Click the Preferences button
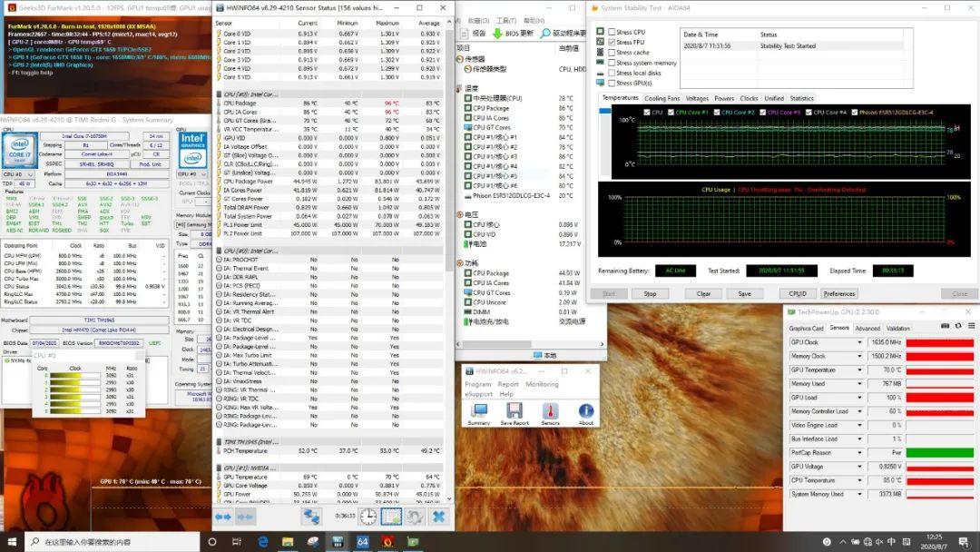The width and height of the screenshot is (980, 552). tap(839, 293)
